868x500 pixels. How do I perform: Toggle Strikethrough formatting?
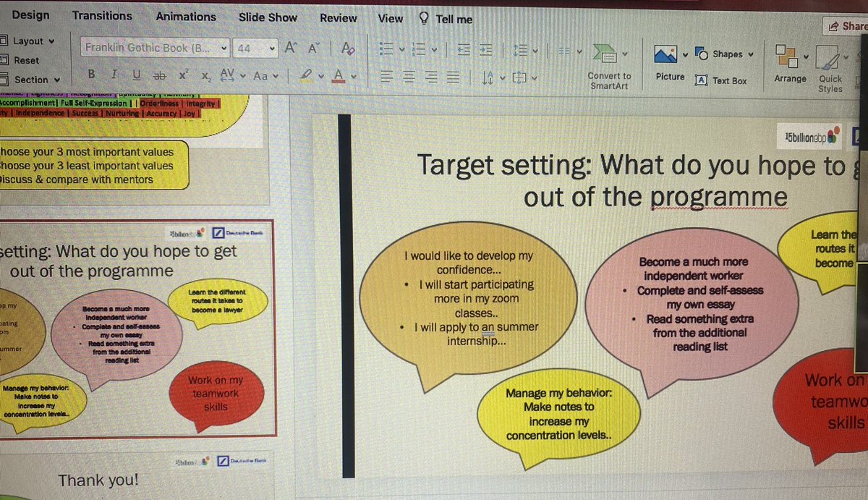pyautogui.click(x=160, y=75)
